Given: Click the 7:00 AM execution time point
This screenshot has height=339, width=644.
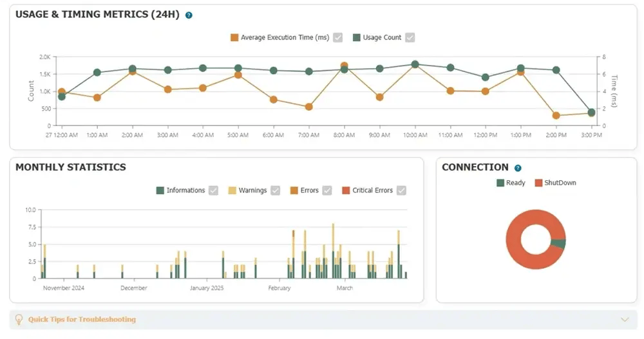Looking at the screenshot, I should (309, 107).
